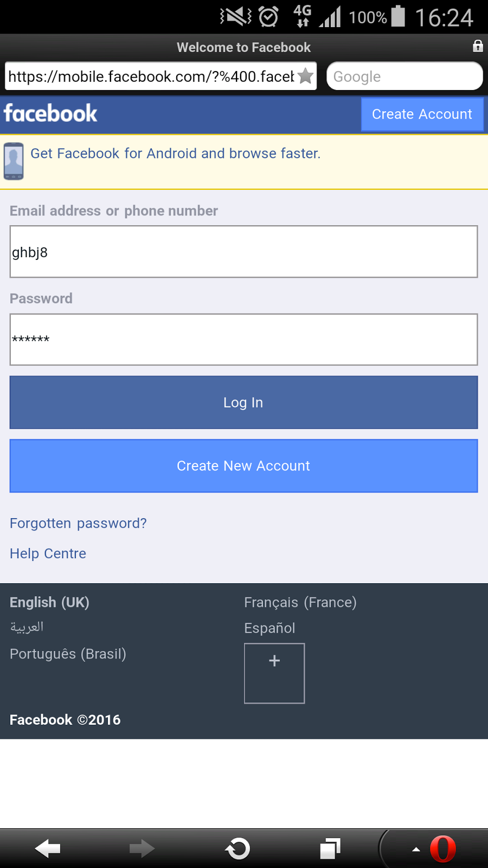Open the Help Centre link

point(48,554)
